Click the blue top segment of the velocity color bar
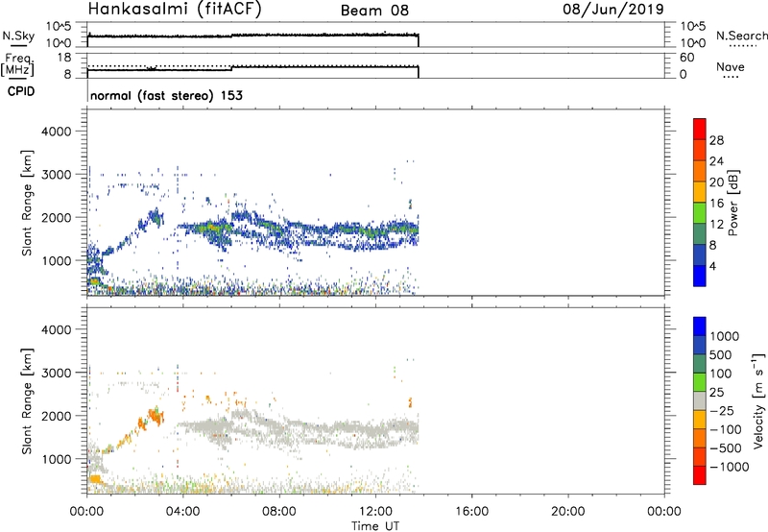Image resolution: width=768 pixels, height=532 pixels. coord(700,326)
